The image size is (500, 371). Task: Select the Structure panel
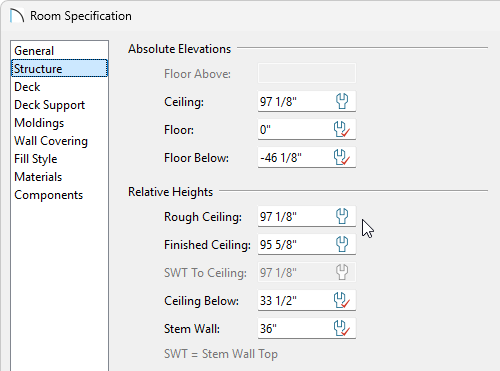click(59, 68)
